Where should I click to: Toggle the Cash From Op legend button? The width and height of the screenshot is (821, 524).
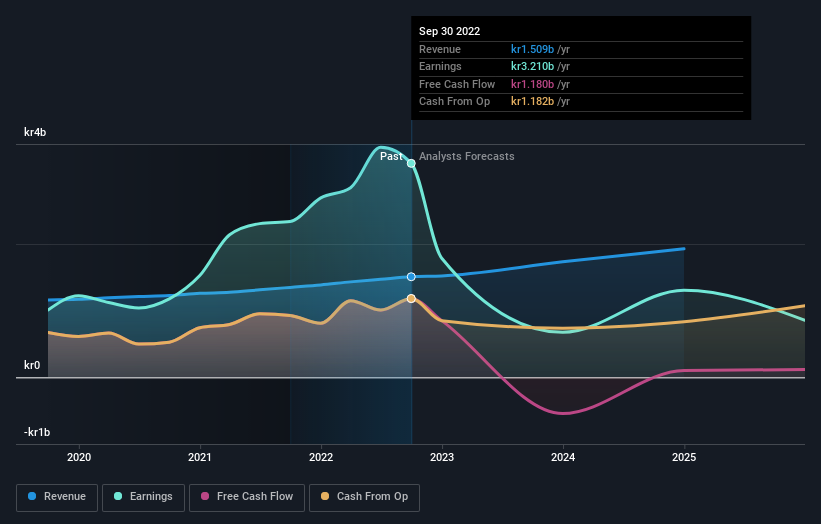pos(364,497)
